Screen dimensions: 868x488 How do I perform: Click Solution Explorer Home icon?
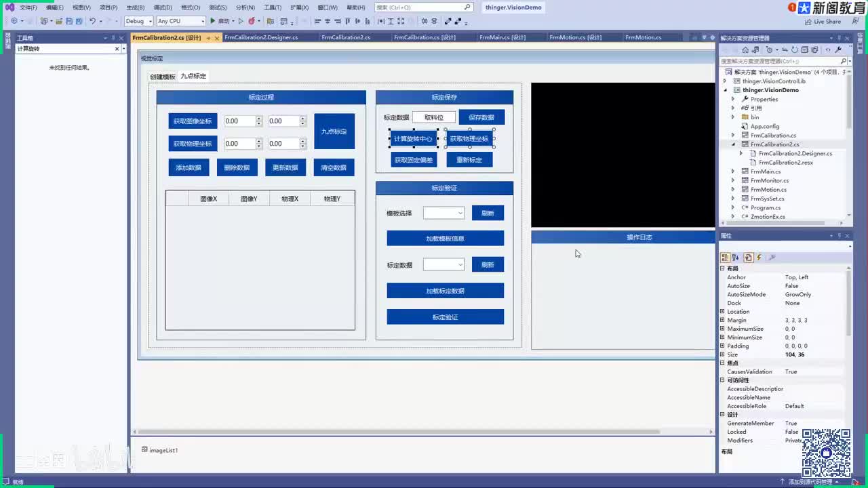[746, 49]
